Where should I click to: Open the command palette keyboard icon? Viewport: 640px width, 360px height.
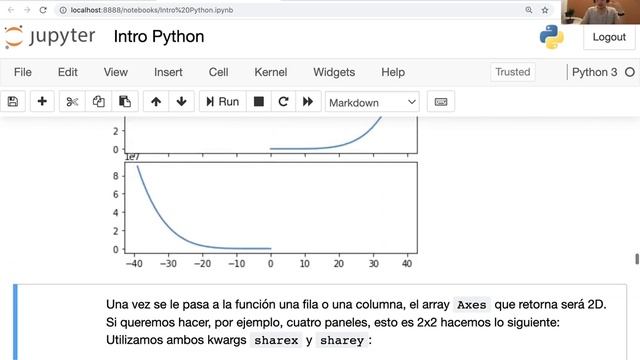pos(441,102)
